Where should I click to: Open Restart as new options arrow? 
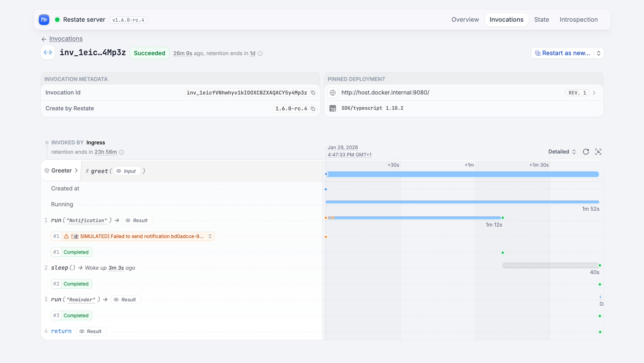pyautogui.click(x=599, y=53)
